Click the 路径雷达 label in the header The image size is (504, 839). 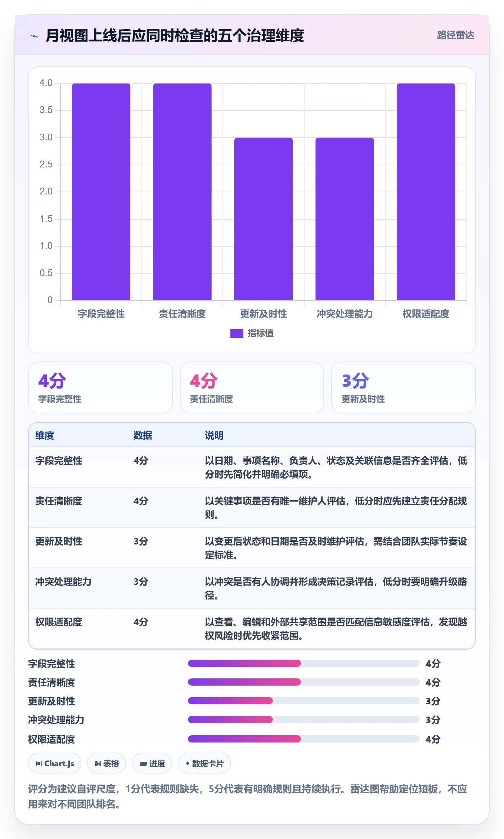[455, 35]
